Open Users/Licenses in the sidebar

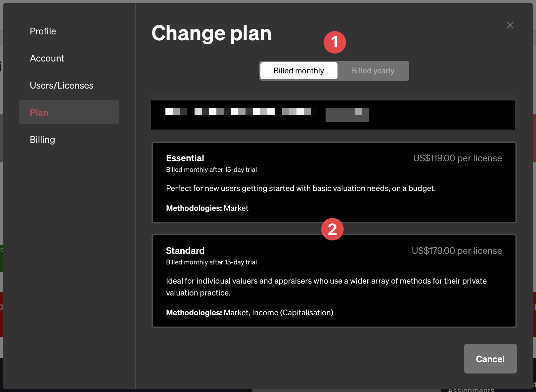pos(62,85)
